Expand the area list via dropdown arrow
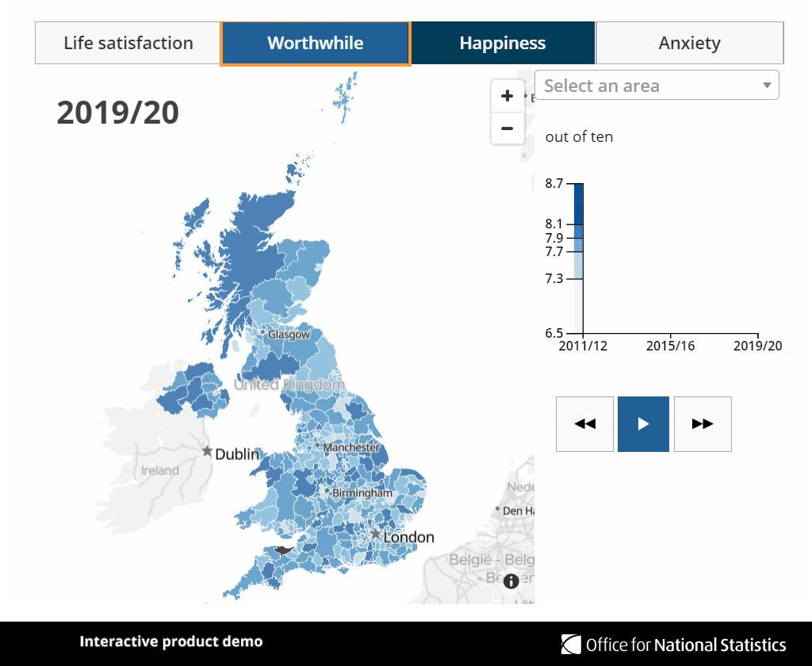 click(x=767, y=86)
